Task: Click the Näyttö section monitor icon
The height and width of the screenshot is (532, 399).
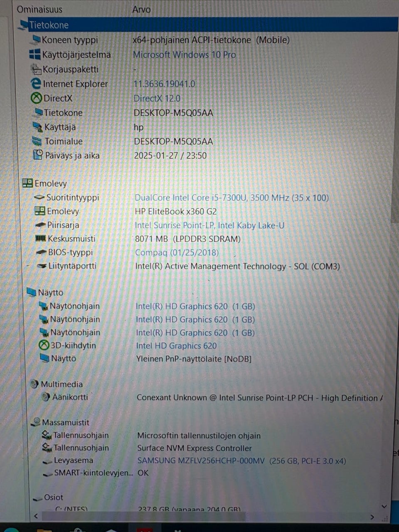Action: (31, 292)
